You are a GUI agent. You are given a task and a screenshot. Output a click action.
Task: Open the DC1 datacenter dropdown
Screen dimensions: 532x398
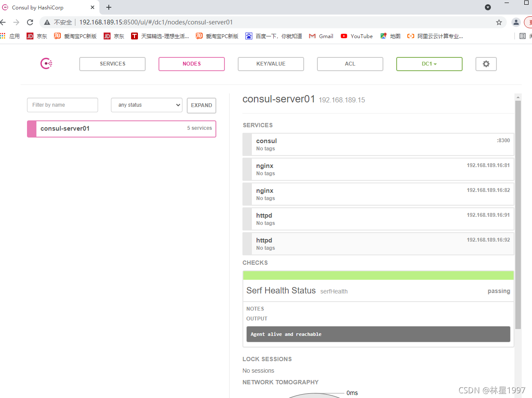(x=429, y=64)
